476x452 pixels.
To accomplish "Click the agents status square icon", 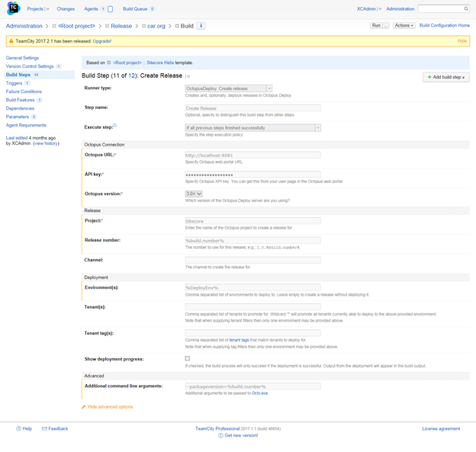I will [x=111, y=9].
